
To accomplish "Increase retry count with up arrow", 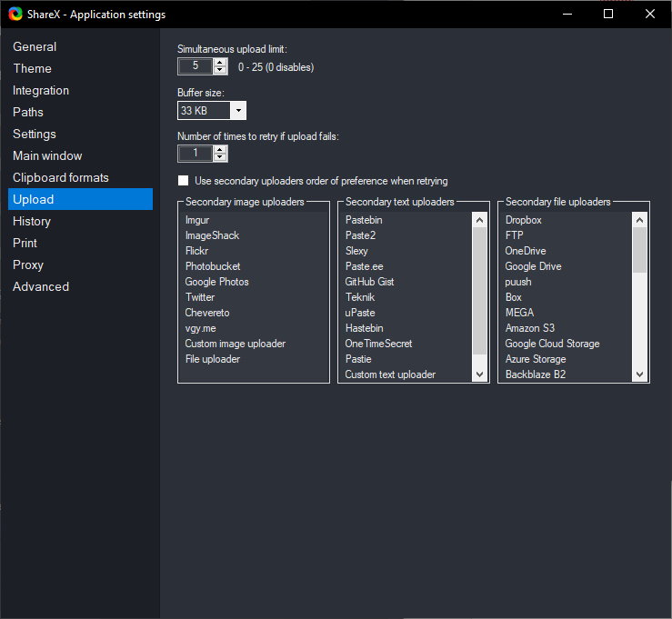I will click(x=219, y=150).
